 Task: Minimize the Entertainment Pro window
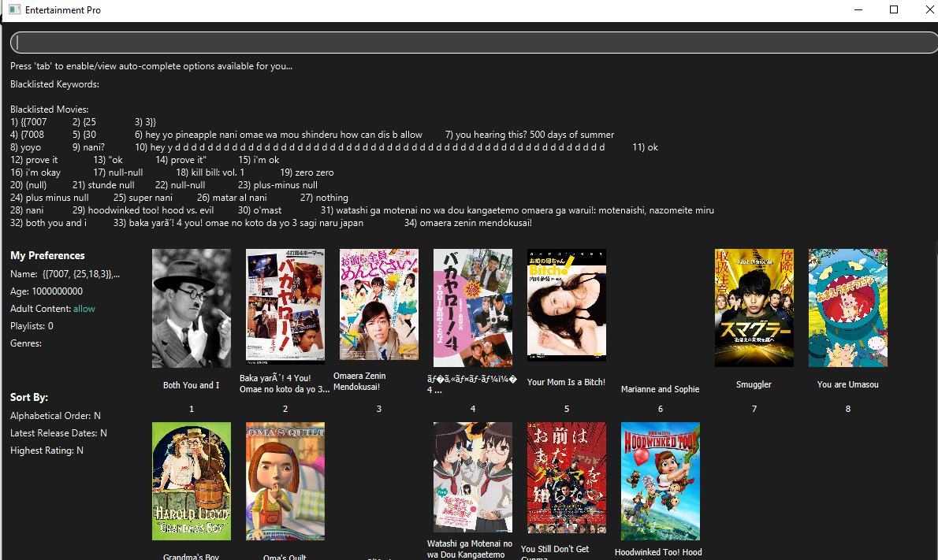click(x=858, y=9)
